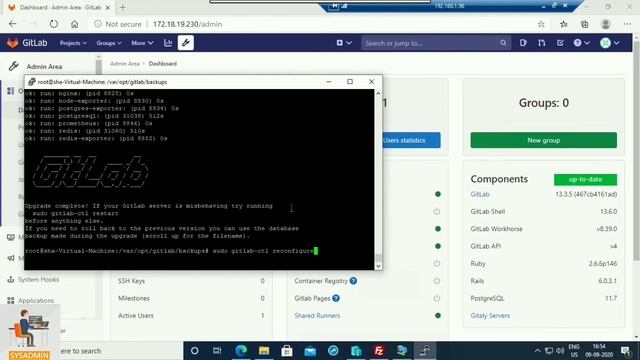Image resolution: width=640 pixels, height=360 pixels.
Task: Reload the page with refresh icon
Action: point(54,24)
